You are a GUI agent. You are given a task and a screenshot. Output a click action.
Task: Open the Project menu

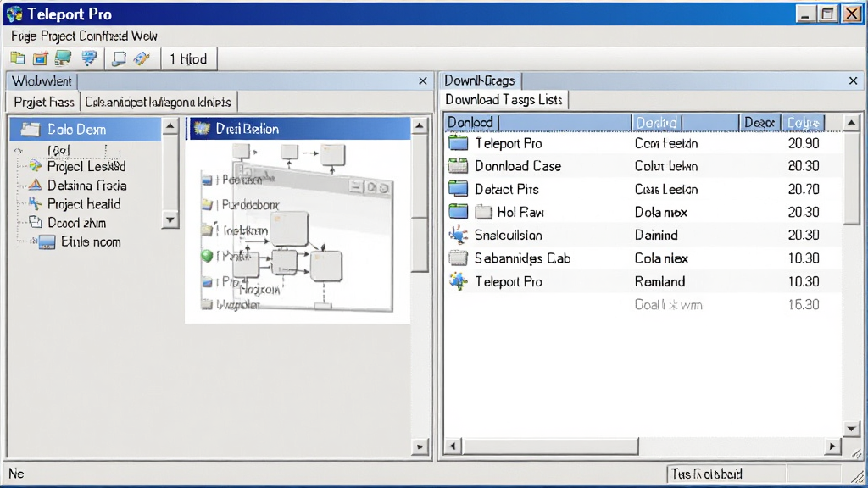[x=58, y=36]
